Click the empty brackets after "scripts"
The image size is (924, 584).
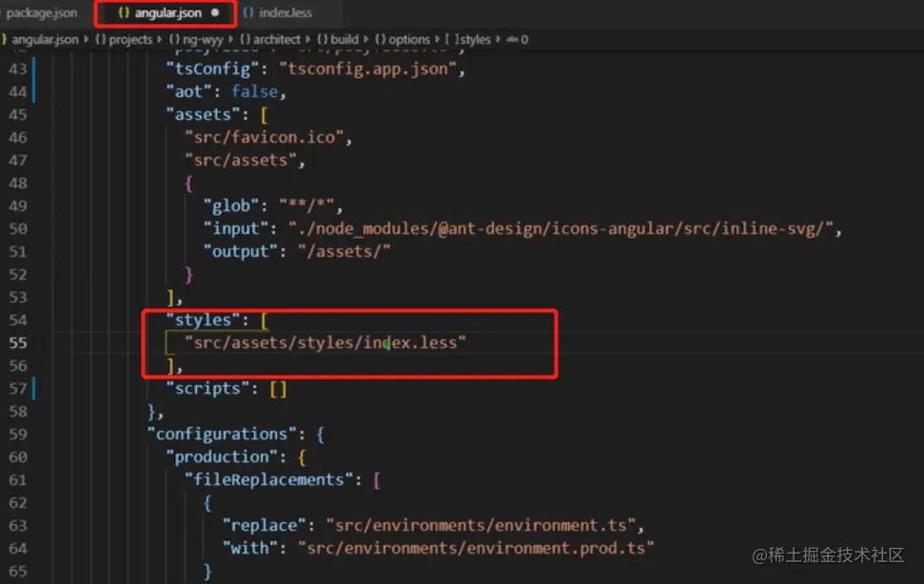[278, 389]
